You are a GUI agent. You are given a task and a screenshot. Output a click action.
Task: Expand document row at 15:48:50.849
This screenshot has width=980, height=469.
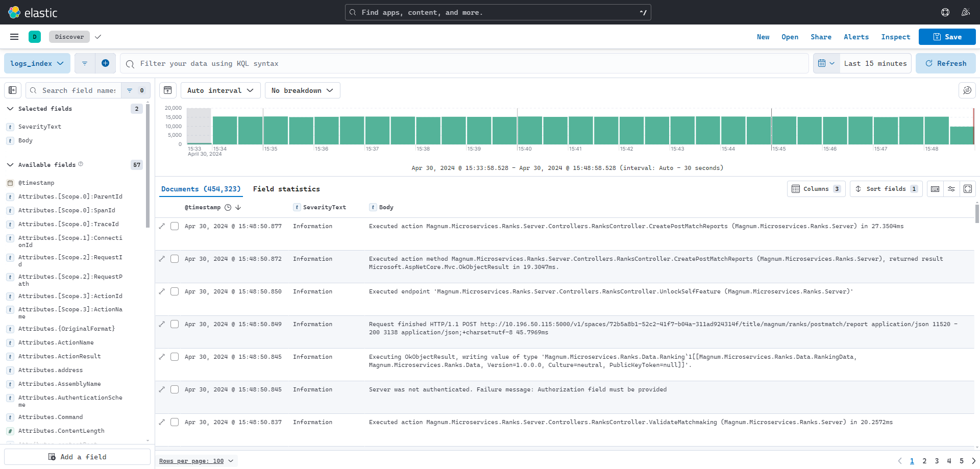162,324
